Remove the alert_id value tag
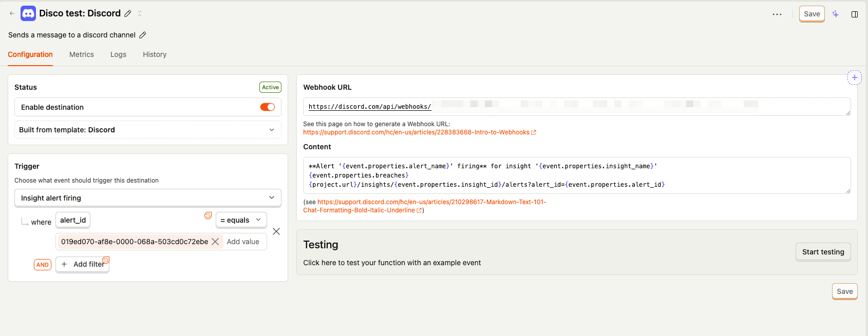Screen dimensions: 868x336 pyautogui.click(x=215, y=242)
